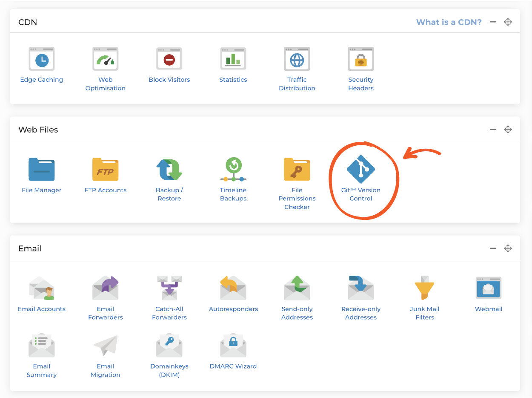Click the Block Visitors text link
The width and height of the screenshot is (532, 398).
click(169, 80)
